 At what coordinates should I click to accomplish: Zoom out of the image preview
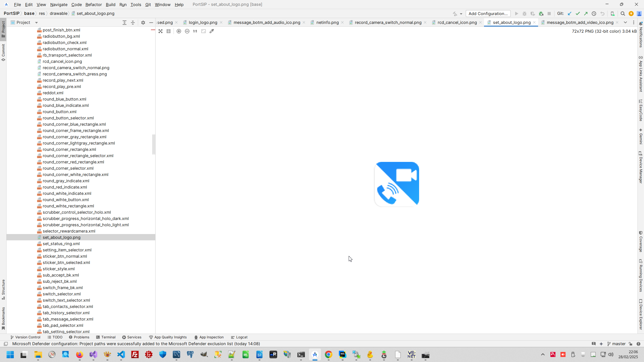pos(187,31)
